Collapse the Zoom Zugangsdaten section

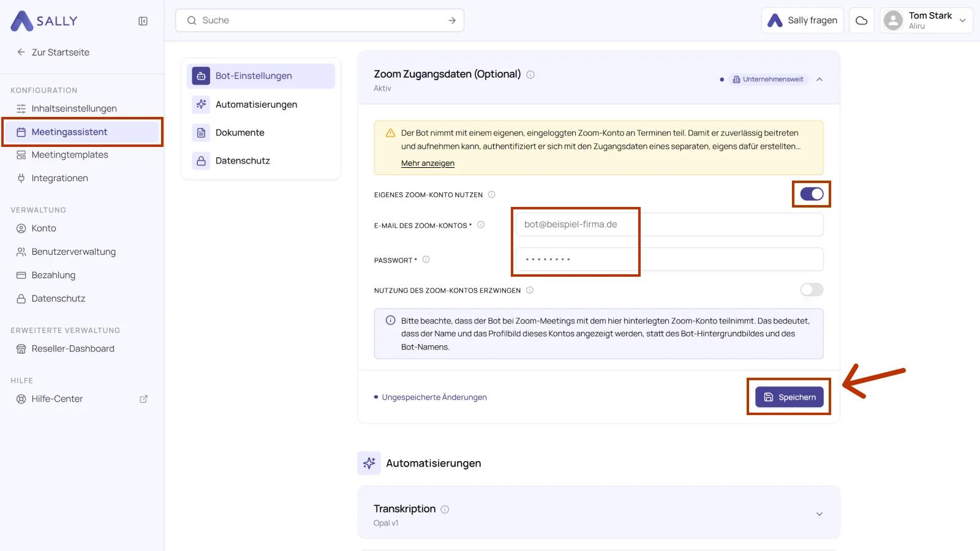pos(820,80)
